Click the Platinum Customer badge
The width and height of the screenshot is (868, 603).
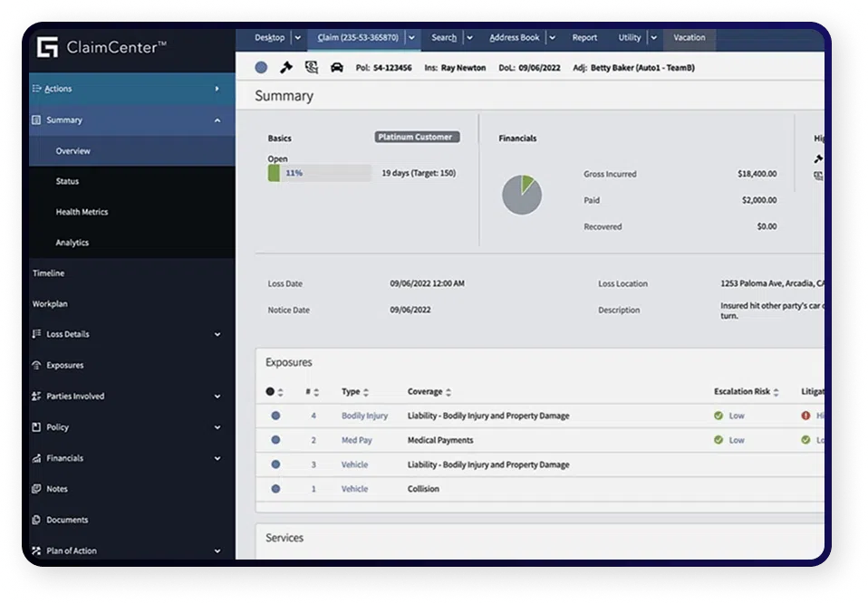coord(417,137)
